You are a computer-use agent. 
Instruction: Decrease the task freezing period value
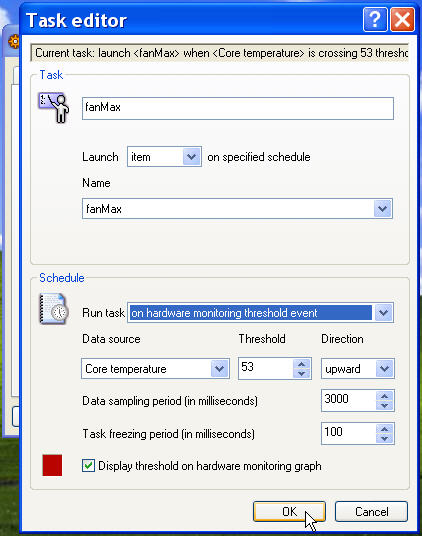(x=384, y=438)
